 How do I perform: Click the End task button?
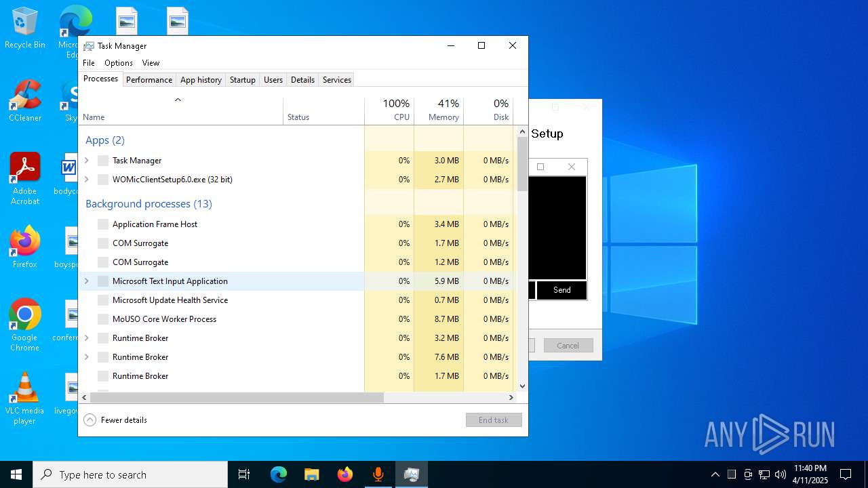point(494,420)
